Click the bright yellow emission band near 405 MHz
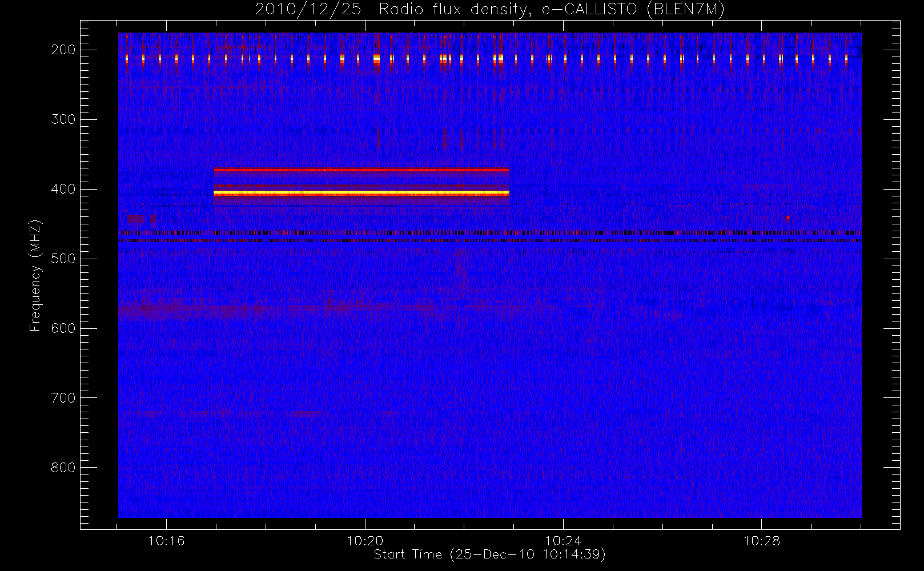This screenshot has height=571, width=924. [361, 194]
